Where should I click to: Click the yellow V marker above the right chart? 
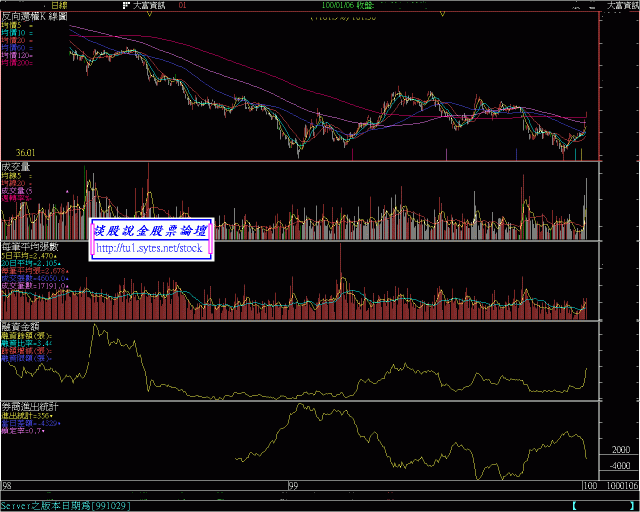(442, 14)
